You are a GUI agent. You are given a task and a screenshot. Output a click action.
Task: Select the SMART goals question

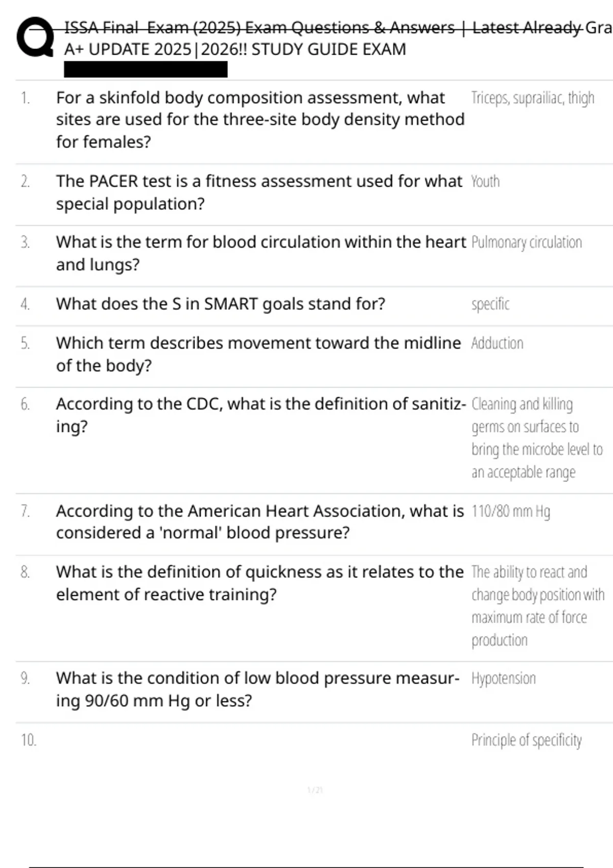221,304
